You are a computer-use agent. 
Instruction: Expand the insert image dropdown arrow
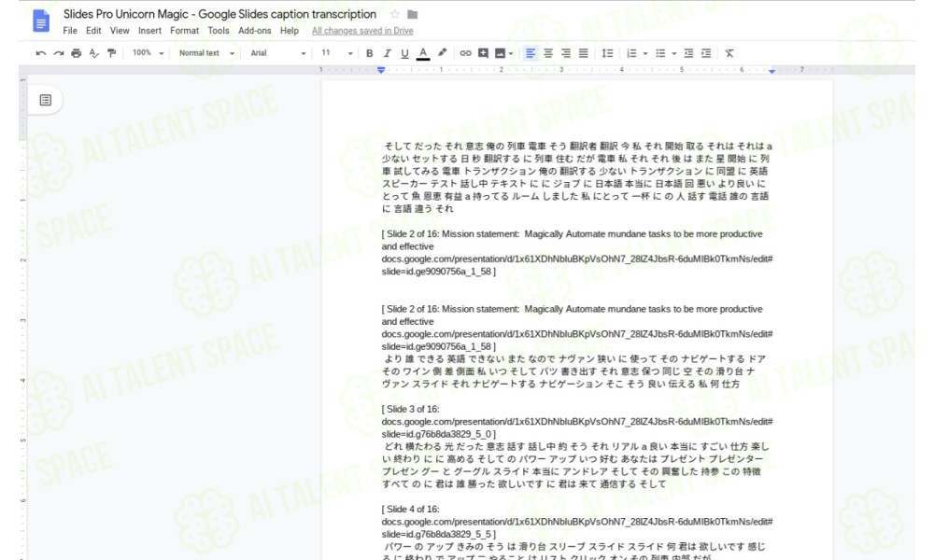pyautogui.click(x=511, y=54)
